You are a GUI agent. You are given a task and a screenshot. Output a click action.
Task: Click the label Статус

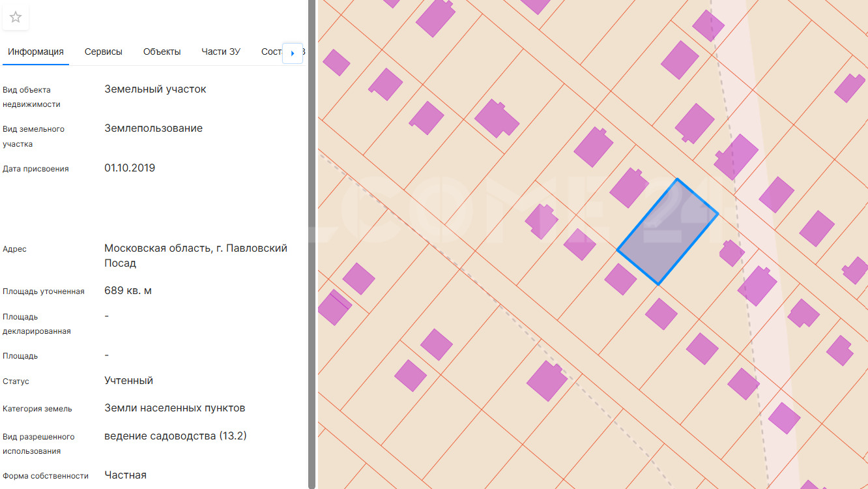(x=16, y=381)
